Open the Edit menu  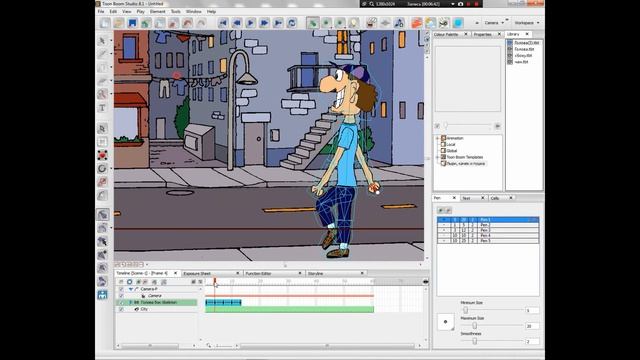point(113,11)
